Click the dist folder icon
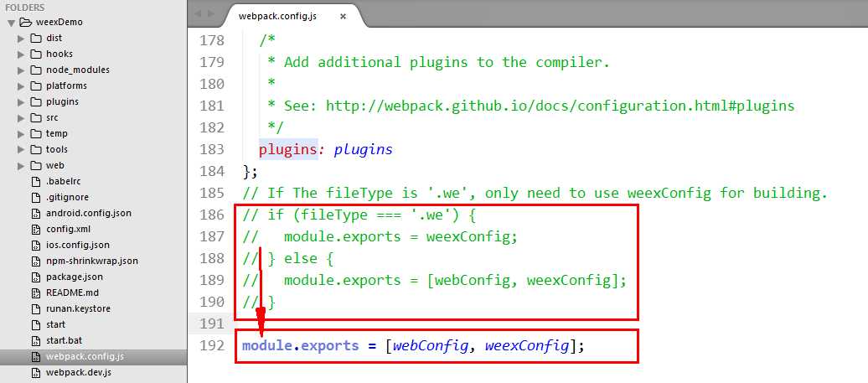868x383 pixels. point(36,39)
